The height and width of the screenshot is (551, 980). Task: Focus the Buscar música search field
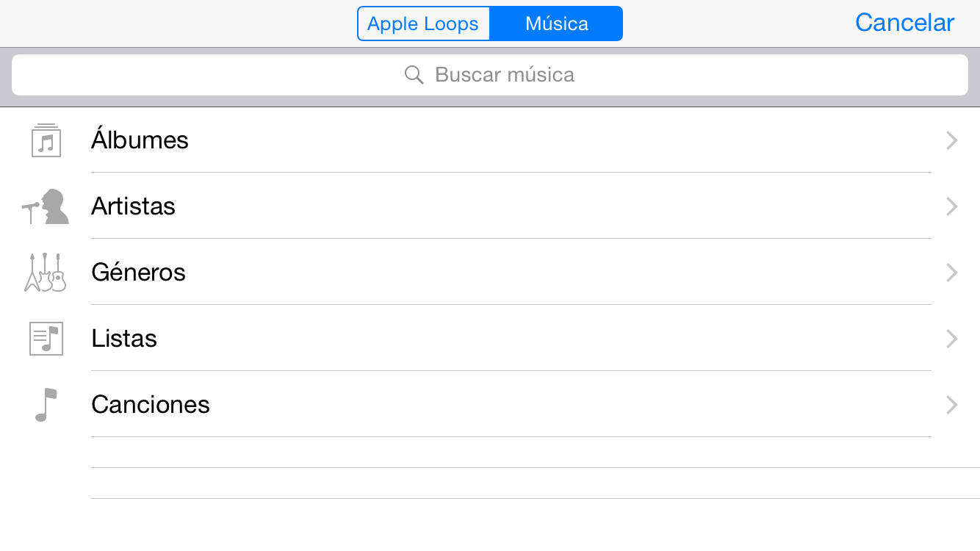pyautogui.click(x=490, y=75)
